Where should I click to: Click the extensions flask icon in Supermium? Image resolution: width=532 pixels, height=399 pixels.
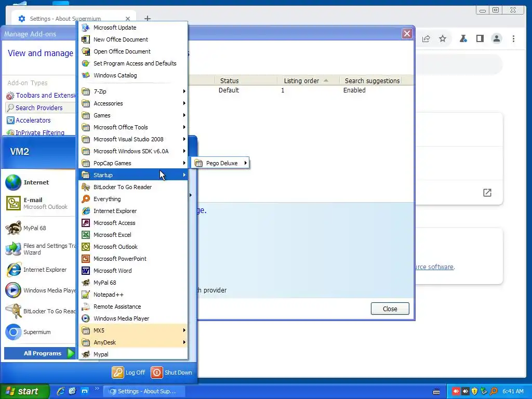click(x=463, y=38)
